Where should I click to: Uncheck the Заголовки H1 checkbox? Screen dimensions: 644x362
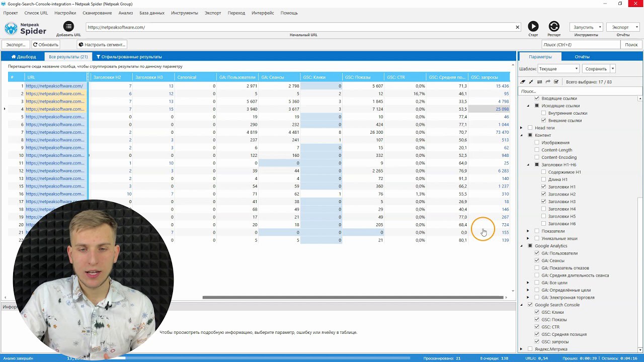pyautogui.click(x=543, y=187)
